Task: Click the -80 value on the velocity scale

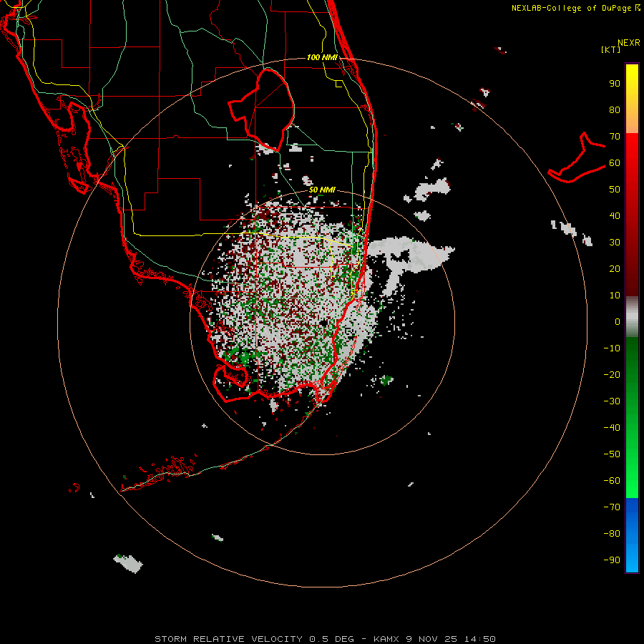Action: 612,534
